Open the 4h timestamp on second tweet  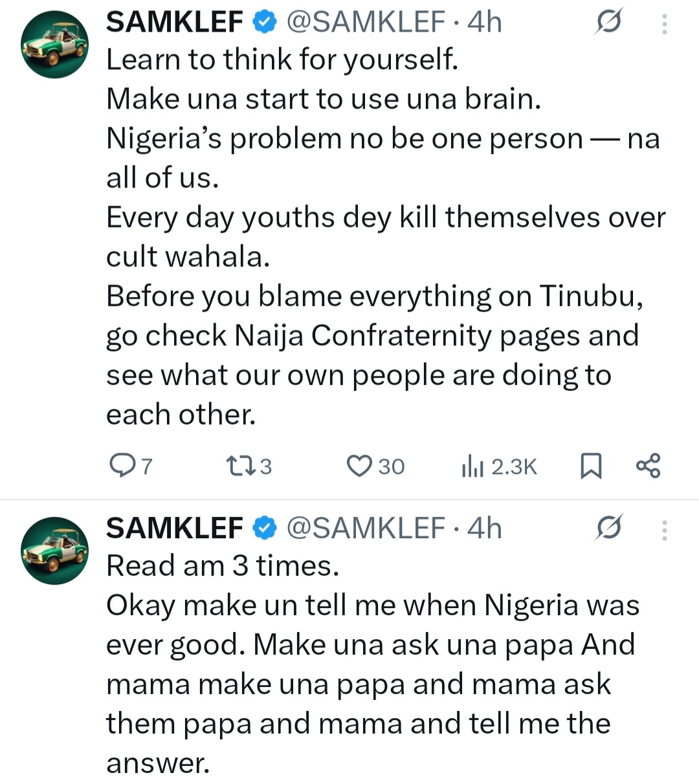pyautogui.click(x=485, y=528)
